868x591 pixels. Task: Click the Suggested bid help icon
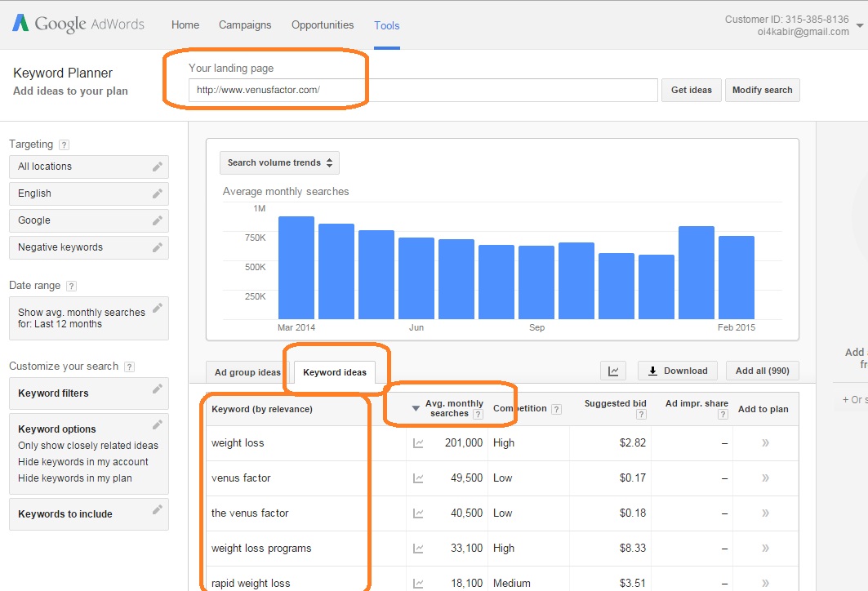pyautogui.click(x=641, y=415)
